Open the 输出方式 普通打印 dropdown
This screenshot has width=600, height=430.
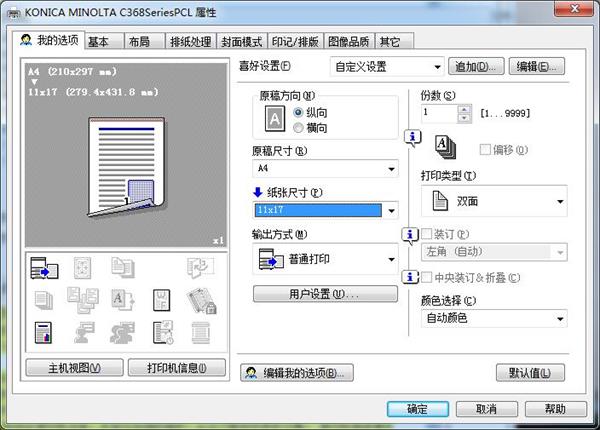point(325,259)
